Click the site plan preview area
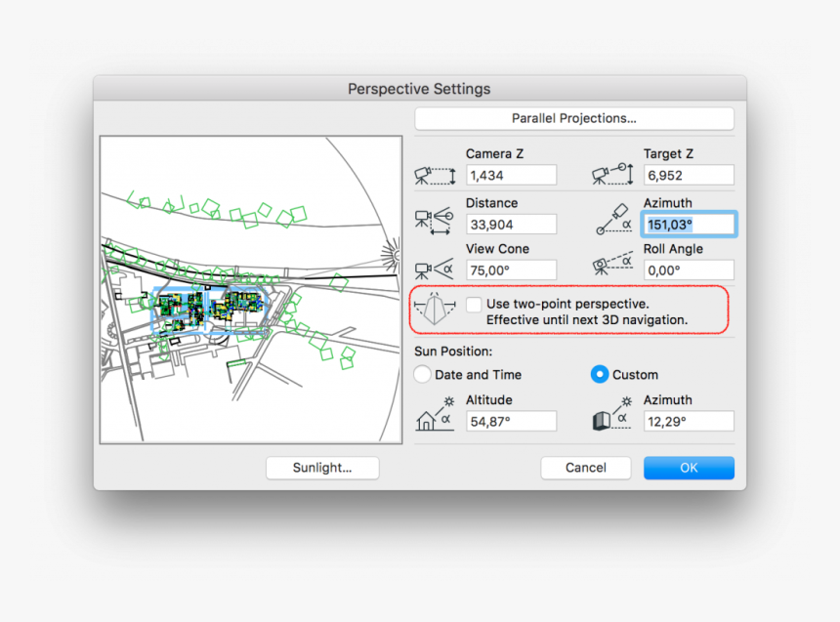The image size is (840, 622). (248, 288)
